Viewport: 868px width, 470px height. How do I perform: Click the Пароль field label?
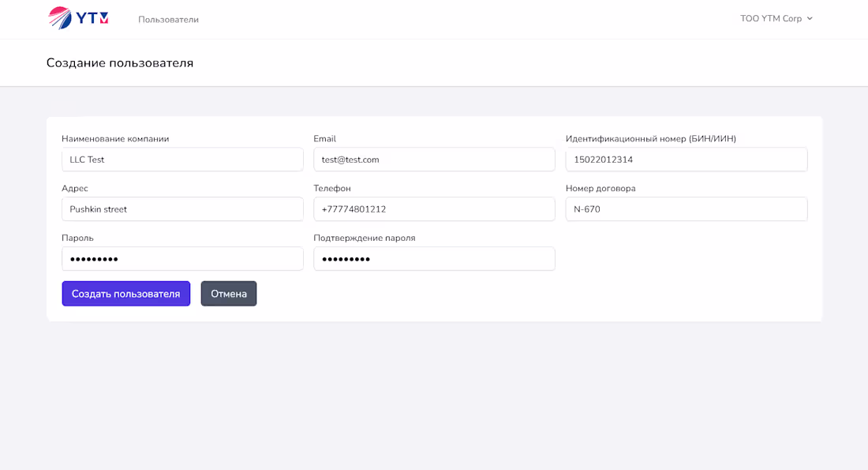77,237
